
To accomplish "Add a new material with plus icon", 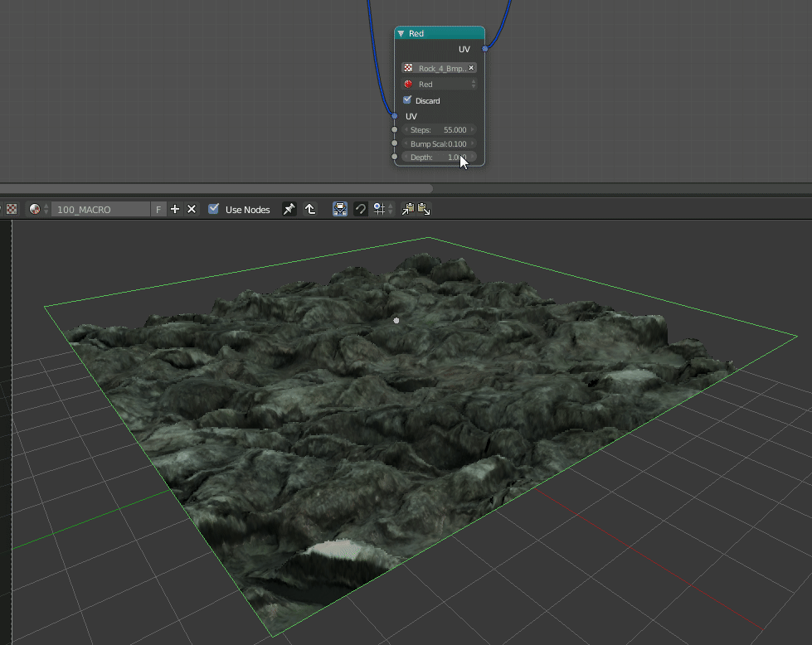I will coord(175,209).
